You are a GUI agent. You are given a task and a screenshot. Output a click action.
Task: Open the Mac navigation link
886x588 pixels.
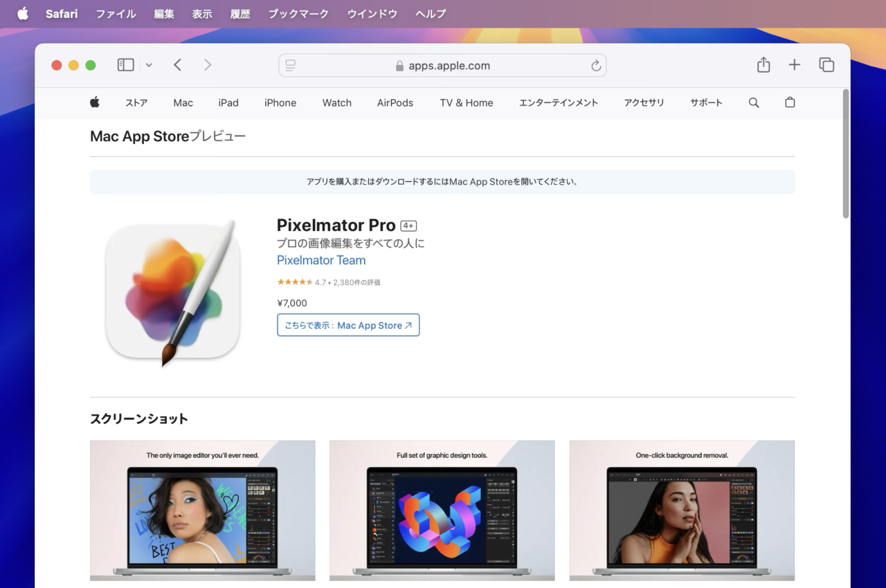pyautogui.click(x=183, y=102)
